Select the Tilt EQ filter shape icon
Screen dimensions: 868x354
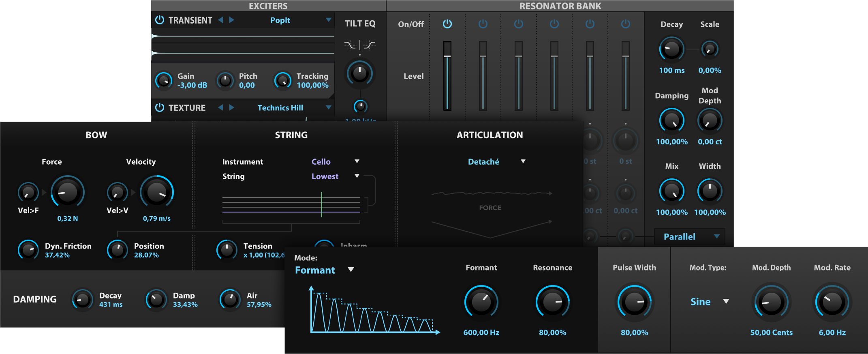359,45
